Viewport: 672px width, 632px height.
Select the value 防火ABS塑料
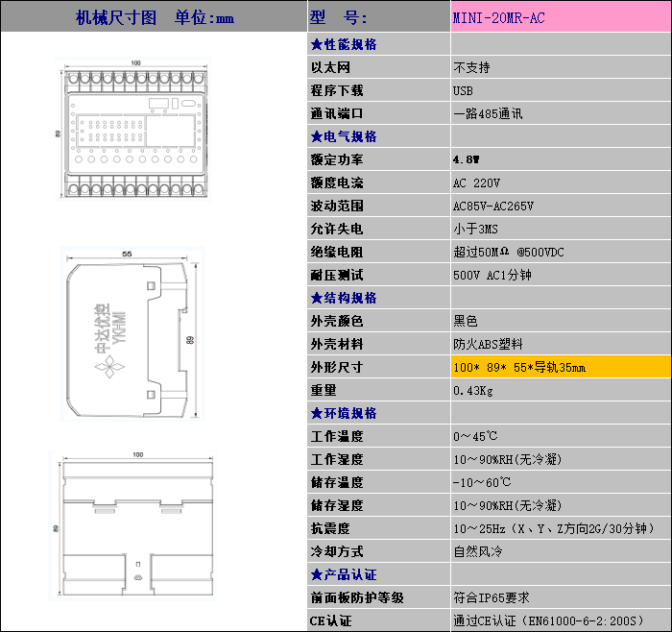(x=488, y=344)
